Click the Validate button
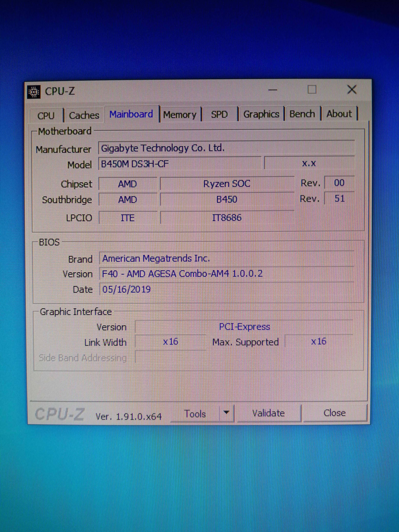The image size is (399, 532). (x=268, y=413)
